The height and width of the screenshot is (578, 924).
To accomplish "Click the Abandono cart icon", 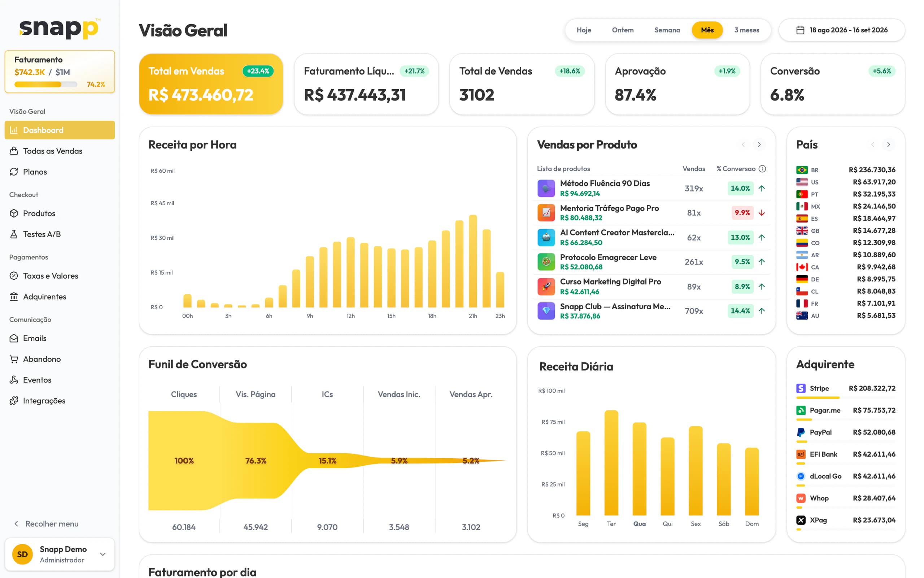I will (14, 359).
